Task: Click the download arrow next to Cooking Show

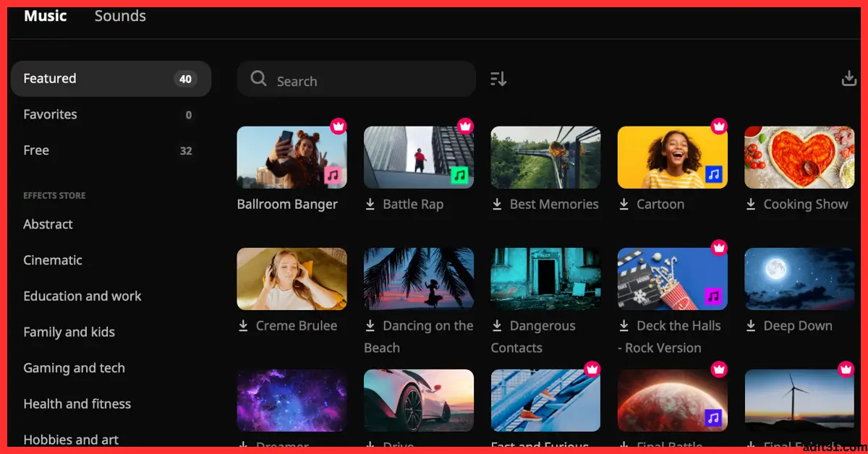Action: pos(751,205)
